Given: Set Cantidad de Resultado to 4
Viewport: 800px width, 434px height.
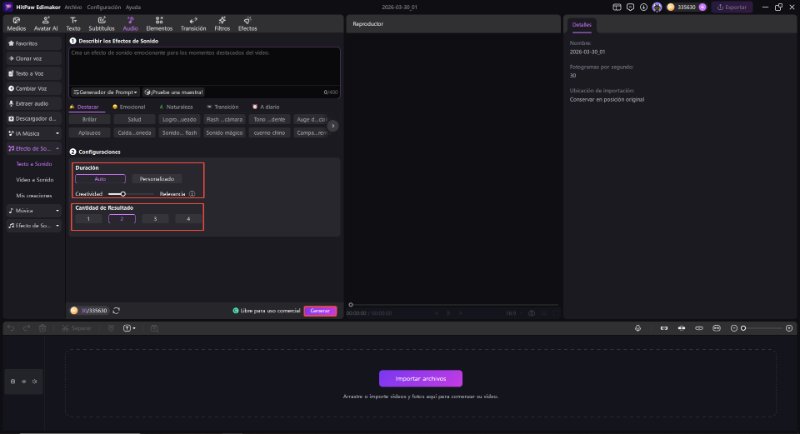Looking at the screenshot, I should [x=188, y=219].
